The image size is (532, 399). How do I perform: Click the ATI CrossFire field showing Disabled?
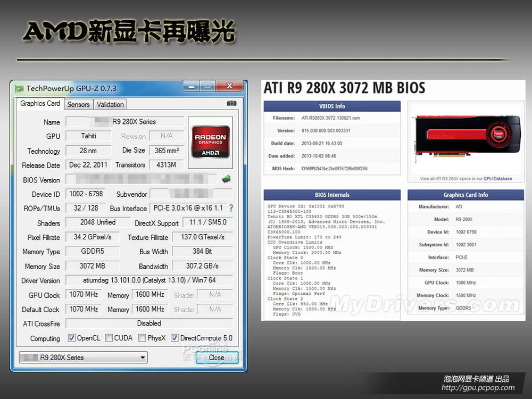pyautogui.click(x=149, y=323)
